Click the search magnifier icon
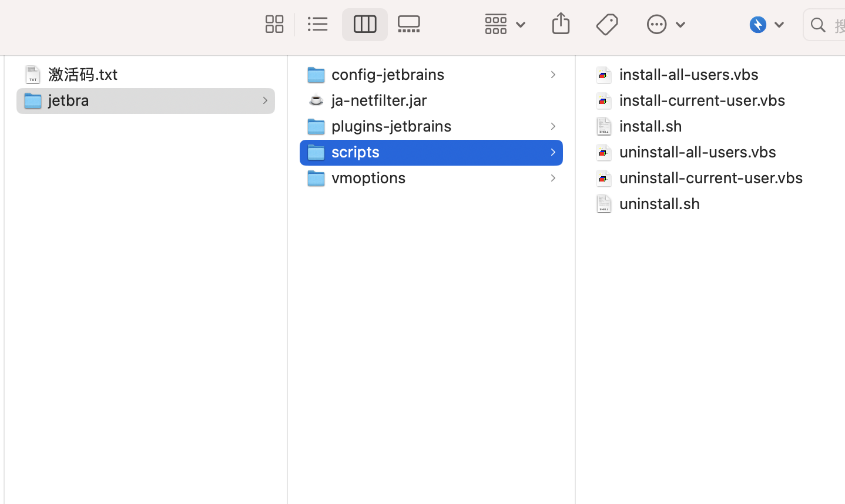The width and height of the screenshot is (845, 504). coord(818,25)
